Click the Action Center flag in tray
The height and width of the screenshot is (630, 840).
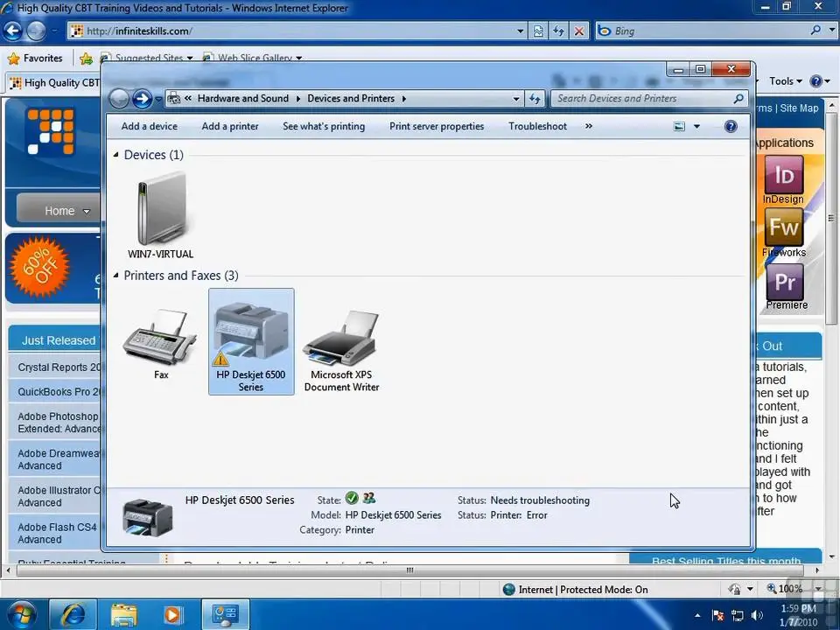coord(717,615)
